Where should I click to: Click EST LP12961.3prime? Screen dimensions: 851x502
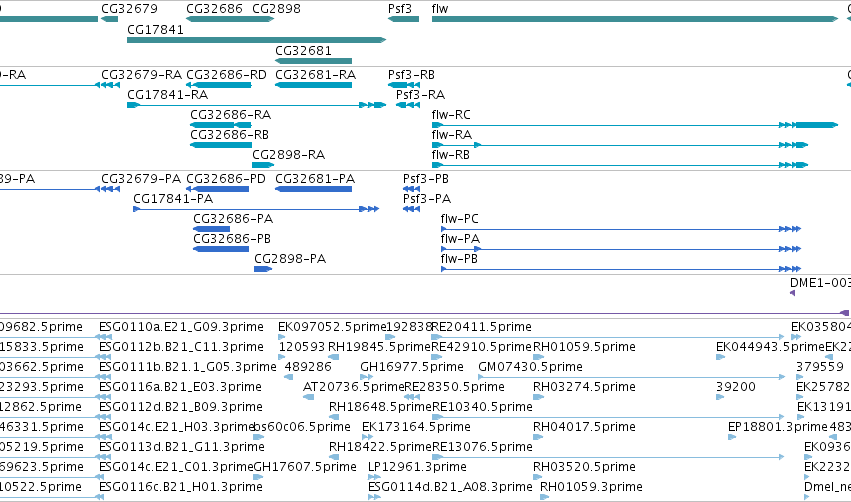(417, 467)
